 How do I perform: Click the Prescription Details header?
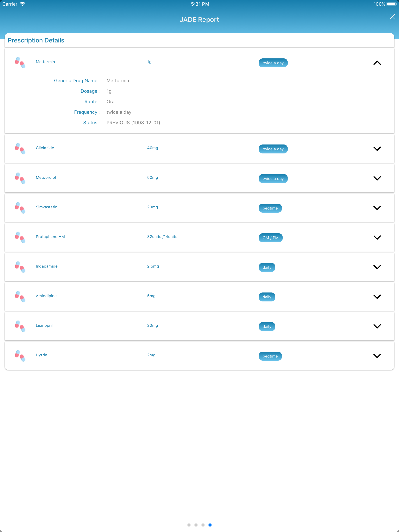pos(36,40)
